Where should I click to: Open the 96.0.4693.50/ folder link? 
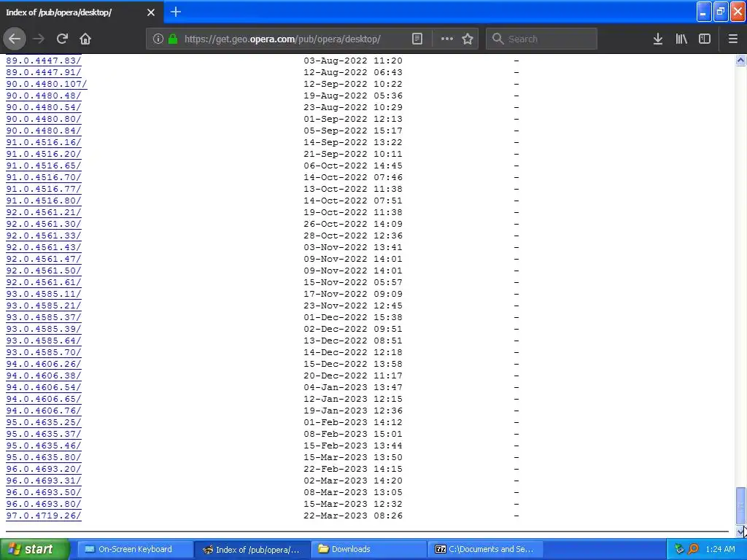click(x=43, y=492)
